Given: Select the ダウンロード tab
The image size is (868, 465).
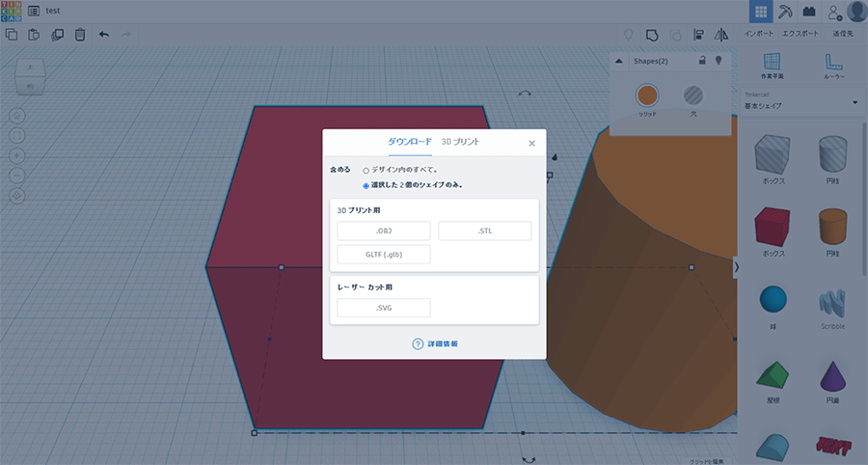Looking at the screenshot, I should tap(410, 142).
